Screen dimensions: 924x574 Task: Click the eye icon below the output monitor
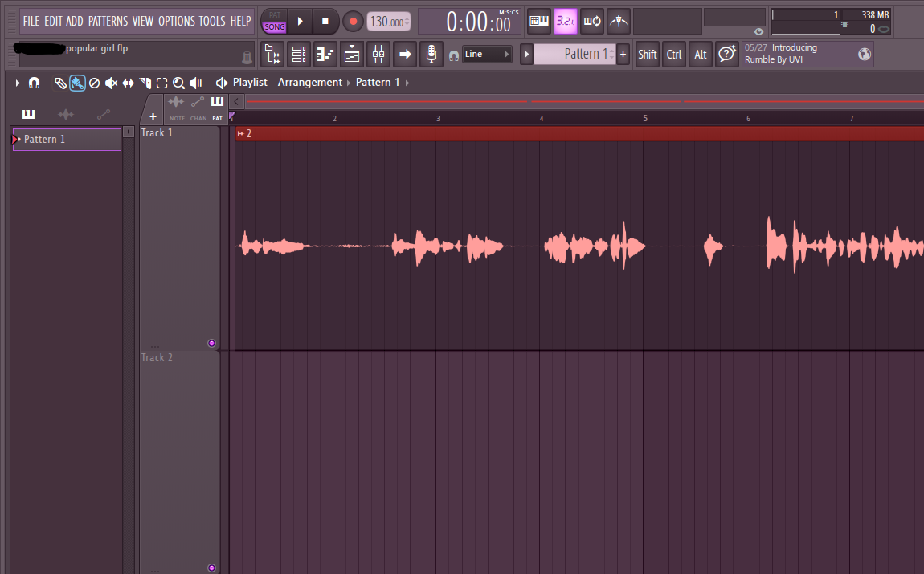coord(758,32)
